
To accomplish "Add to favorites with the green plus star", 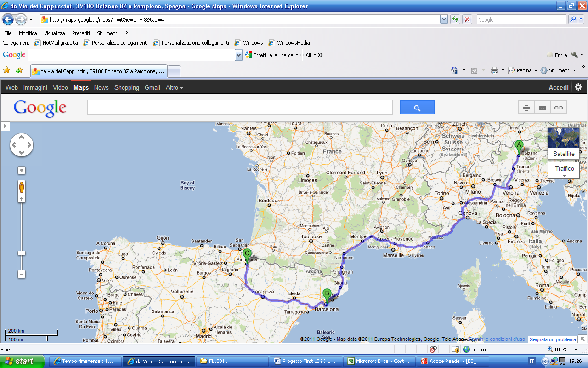I will [19, 70].
